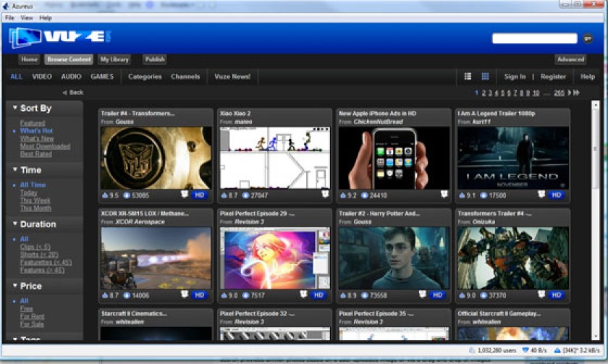Click the content area vertical scrollbar
Screen dimensions: 608x364
point(595,220)
